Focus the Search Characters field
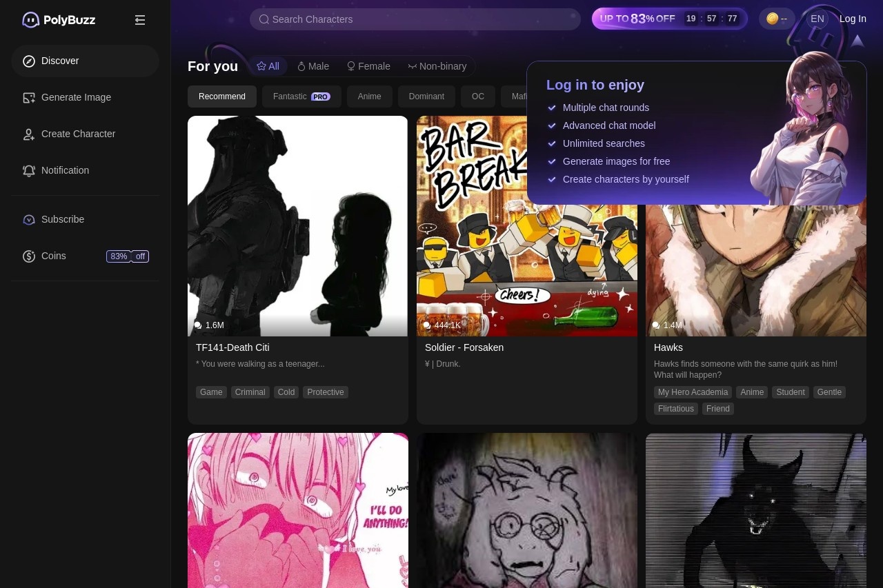The image size is (883, 588). tap(415, 19)
